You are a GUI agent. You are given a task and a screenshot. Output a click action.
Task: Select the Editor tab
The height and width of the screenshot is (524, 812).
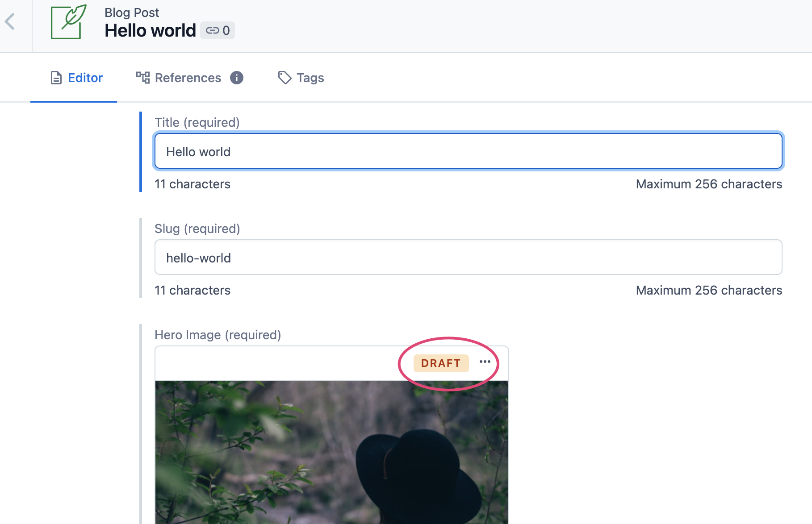click(x=84, y=78)
